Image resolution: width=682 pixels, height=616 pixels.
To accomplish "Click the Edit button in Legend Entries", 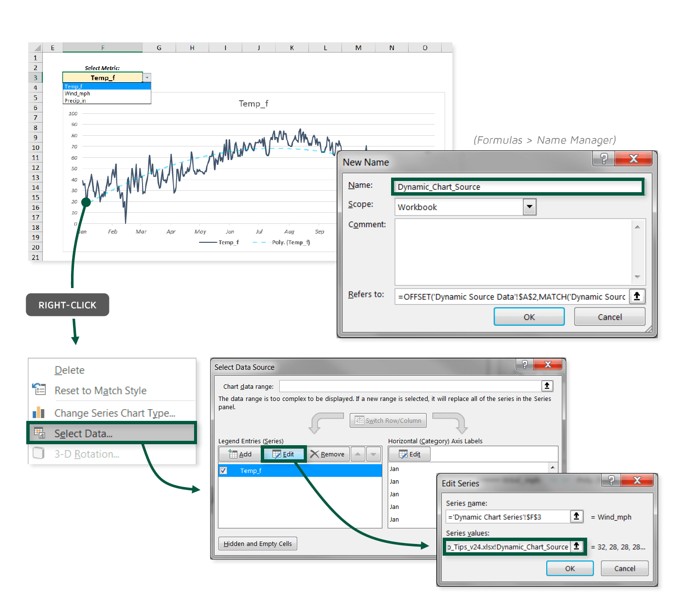I will [x=284, y=454].
